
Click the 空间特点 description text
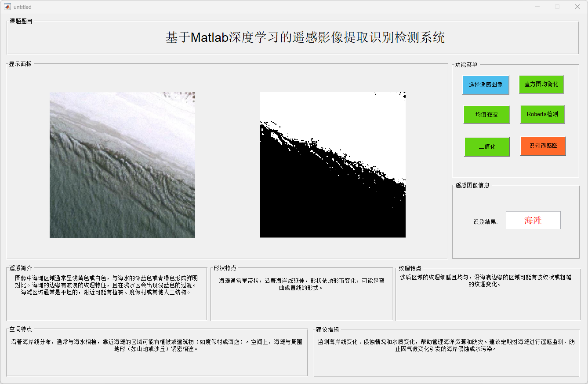pyautogui.click(x=157, y=345)
